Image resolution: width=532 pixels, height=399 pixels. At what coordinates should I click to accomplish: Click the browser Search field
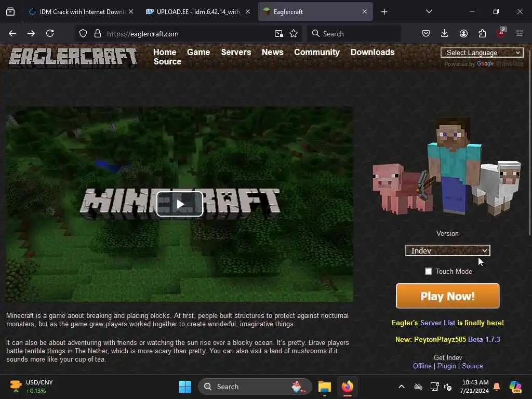point(354,34)
